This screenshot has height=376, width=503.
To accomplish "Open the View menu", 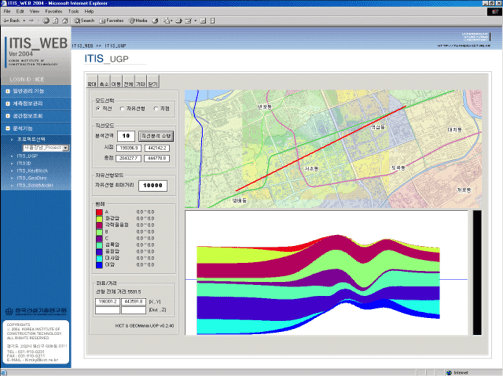I will tap(34, 11).
